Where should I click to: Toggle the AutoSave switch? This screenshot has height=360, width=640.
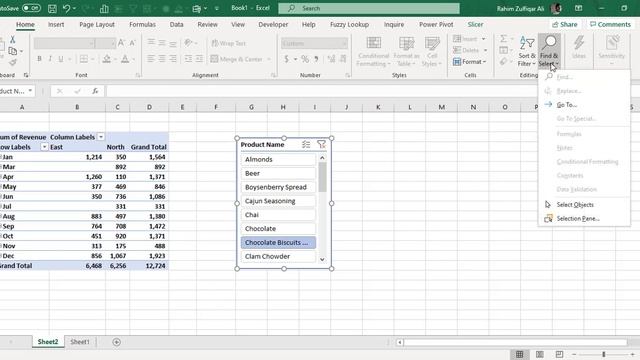(x=31, y=8)
